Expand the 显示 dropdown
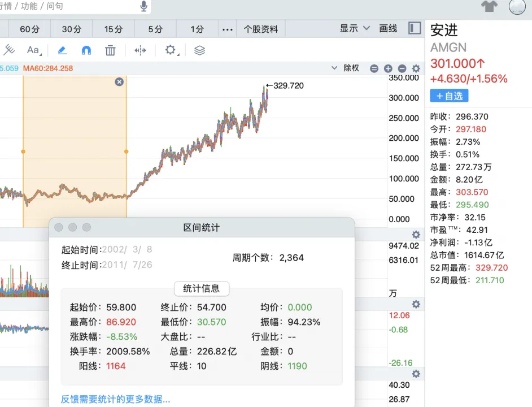 (355, 28)
